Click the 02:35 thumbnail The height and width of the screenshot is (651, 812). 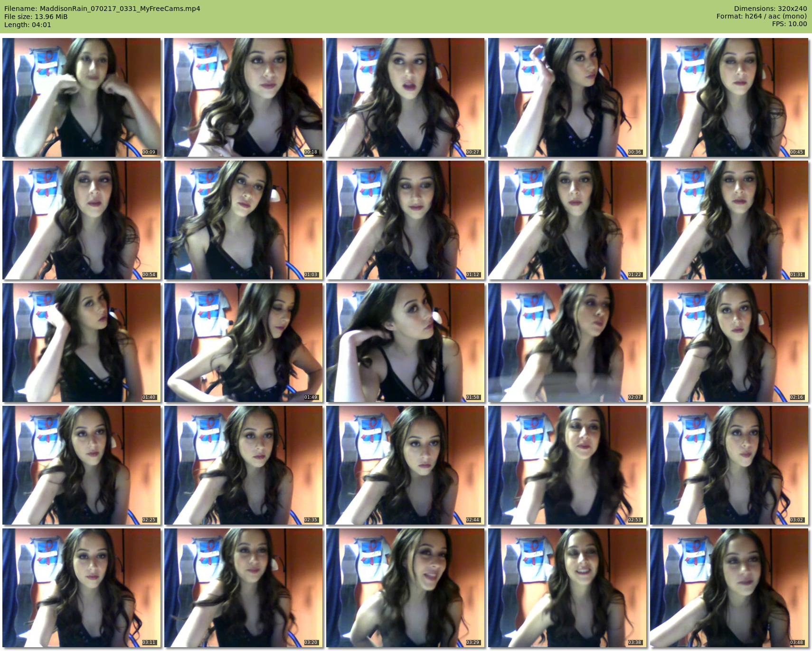[x=243, y=465]
